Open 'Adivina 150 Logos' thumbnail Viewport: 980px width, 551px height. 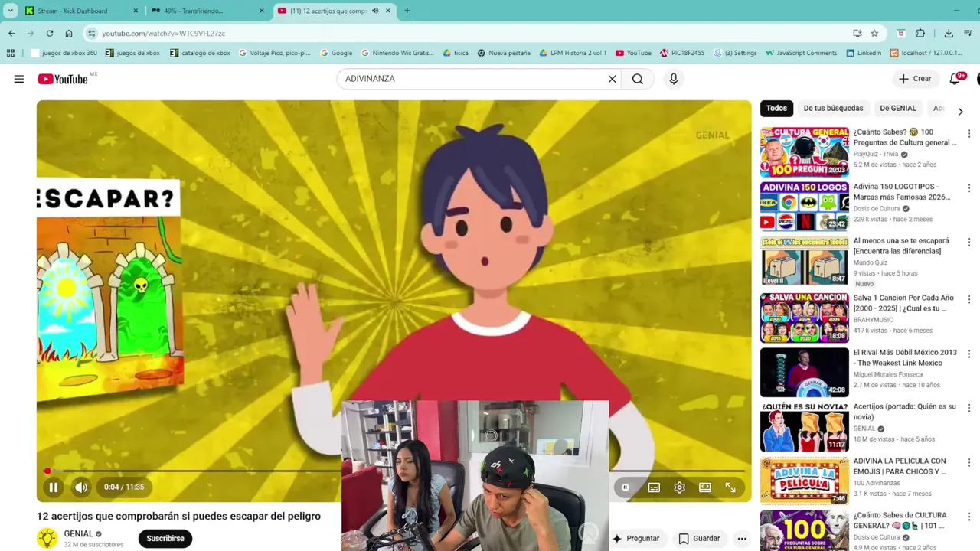[805, 206]
